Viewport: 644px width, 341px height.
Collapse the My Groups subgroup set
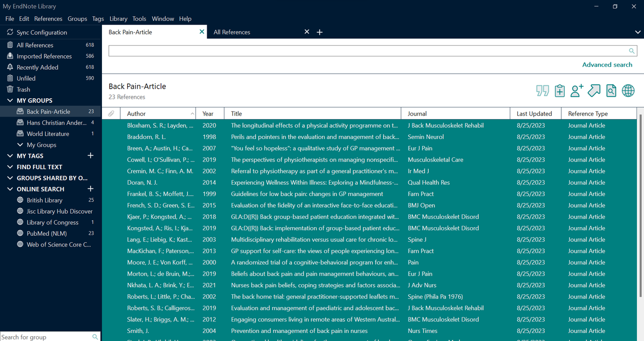20,145
